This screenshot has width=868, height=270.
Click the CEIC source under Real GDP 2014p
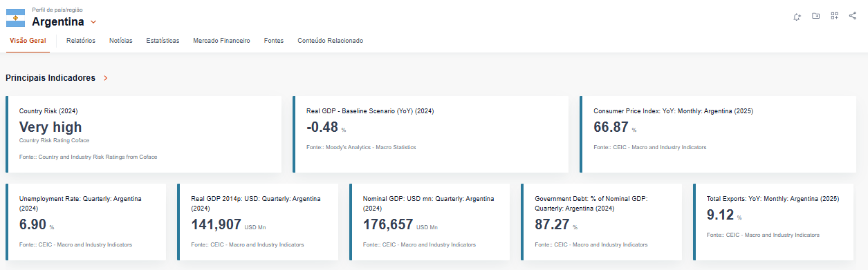tap(248, 244)
